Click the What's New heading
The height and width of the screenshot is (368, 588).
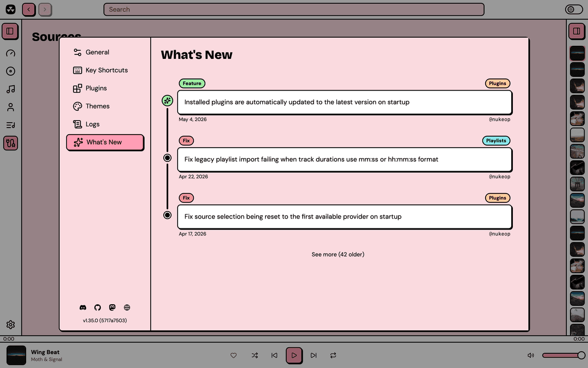point(197,55)
